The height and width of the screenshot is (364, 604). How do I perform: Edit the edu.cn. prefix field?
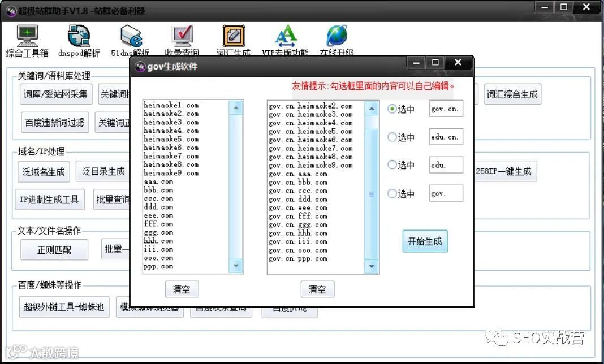pos(446,137)
